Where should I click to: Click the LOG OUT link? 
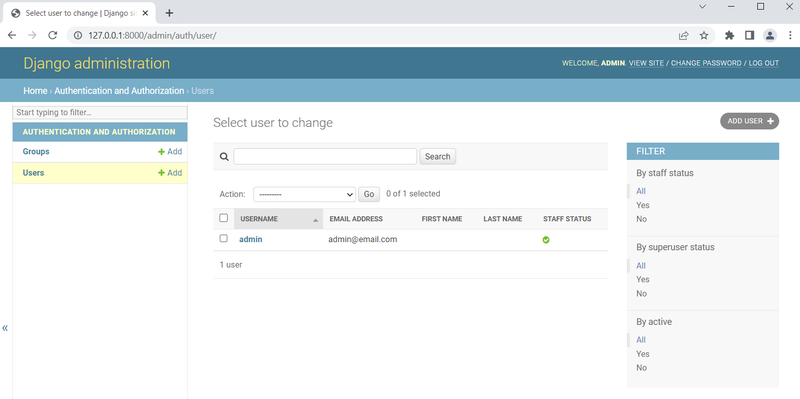[764, 63]
